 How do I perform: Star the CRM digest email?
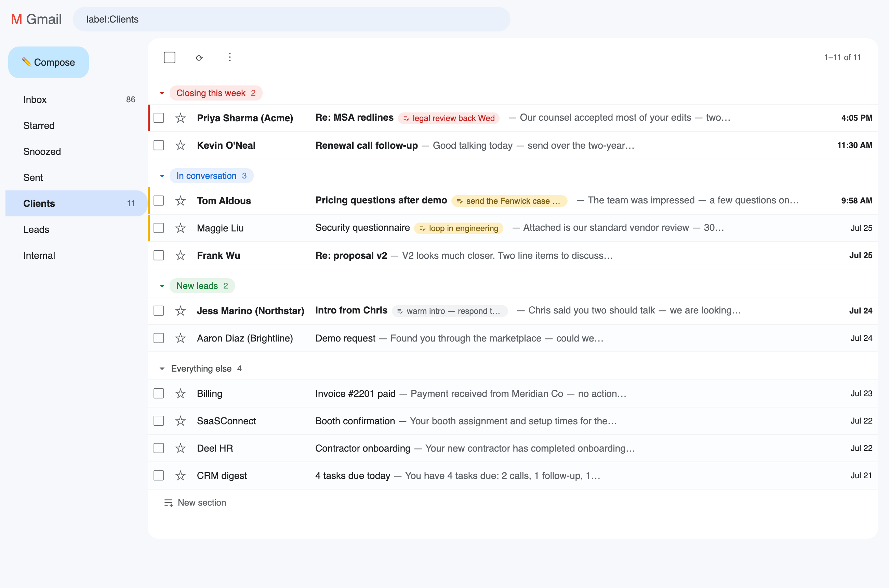click(x=181, y=476)
